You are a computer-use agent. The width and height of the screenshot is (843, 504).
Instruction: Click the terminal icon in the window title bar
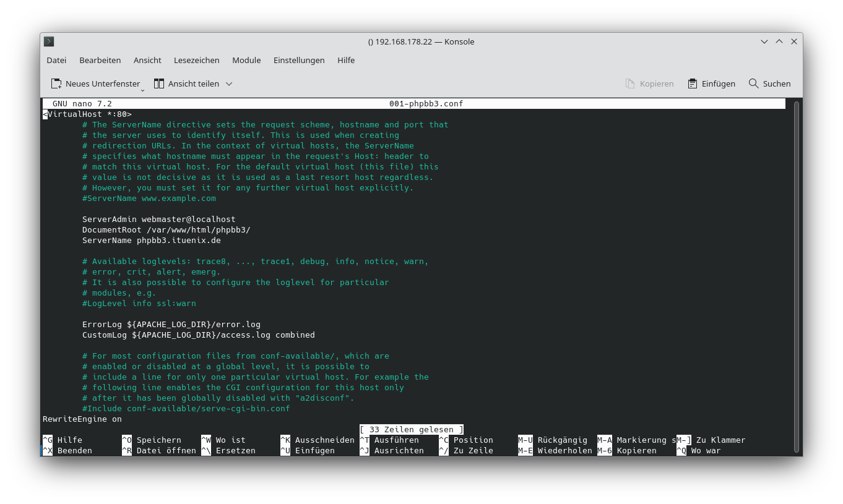tap(48, 41)
